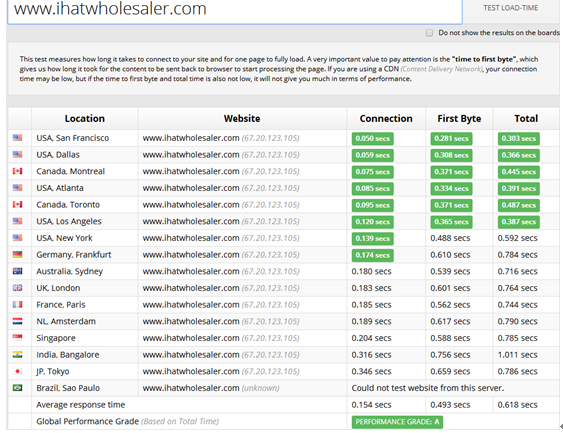The height and width of the screenshot is (433, 563).
Task: Click the 0.281 secs first byte badge
Action: [x=451, y=139]
